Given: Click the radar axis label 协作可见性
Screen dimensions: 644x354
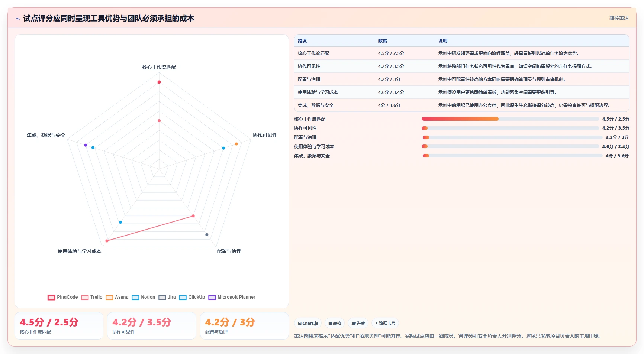Looking at the screenshot, I should tap(265, 135).
